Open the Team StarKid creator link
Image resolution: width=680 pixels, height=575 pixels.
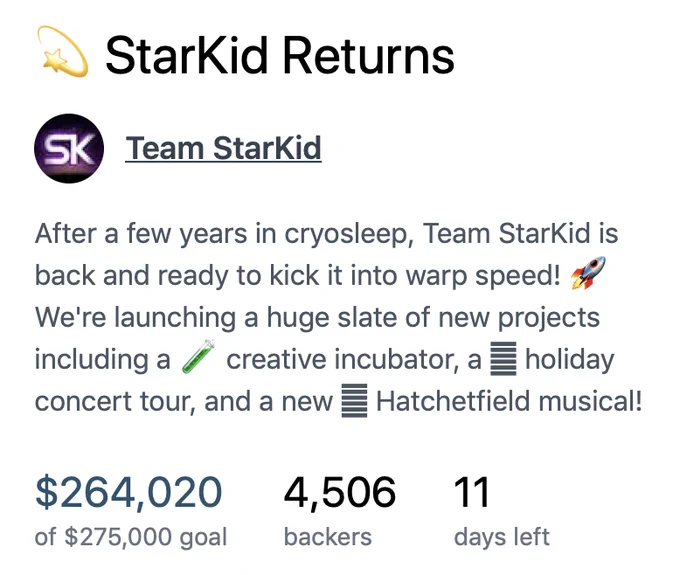pyautogui.click(x=223, y=148)
